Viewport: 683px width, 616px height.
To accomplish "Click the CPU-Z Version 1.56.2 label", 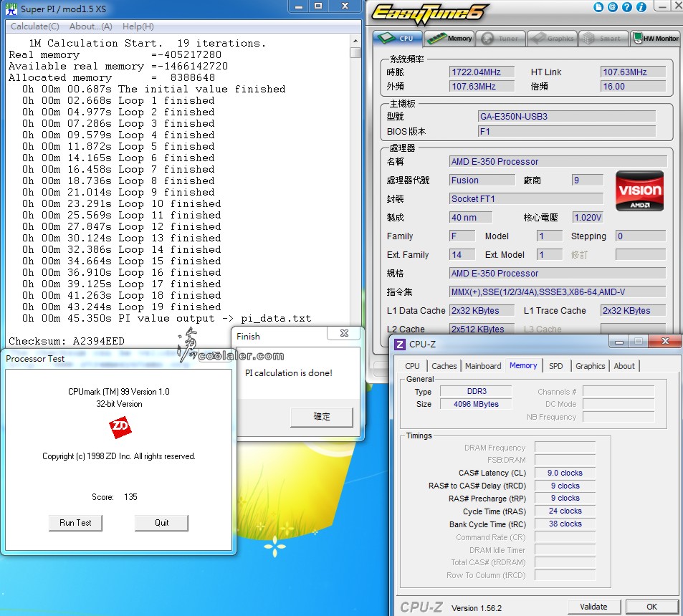I will (476, 608).
